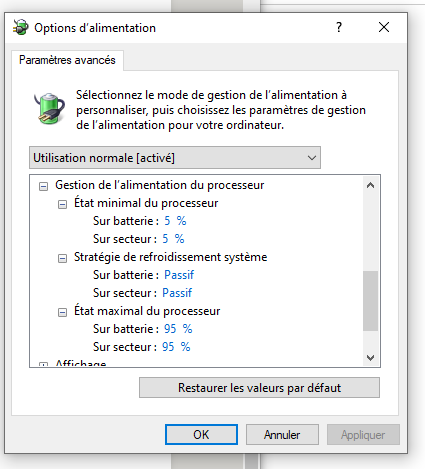The image size is (425, 469).
Task: Collapse the État maximal du processeur node
Action: coord(62,312)
